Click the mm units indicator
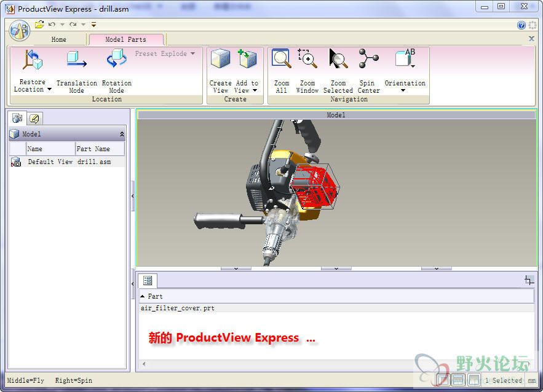 pos(531,380)
